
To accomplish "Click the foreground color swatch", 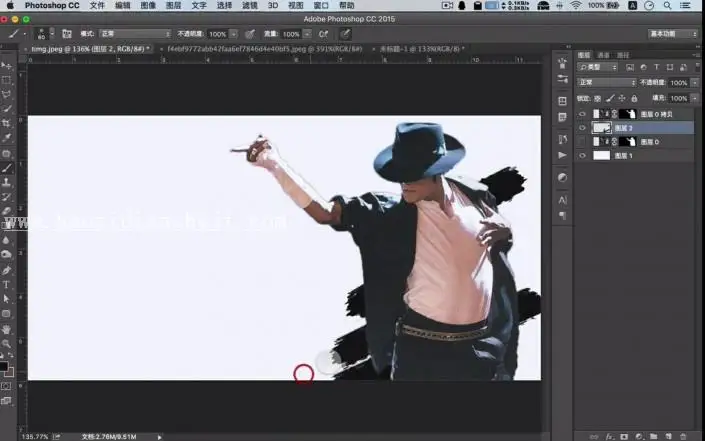I will click(3, 366).
